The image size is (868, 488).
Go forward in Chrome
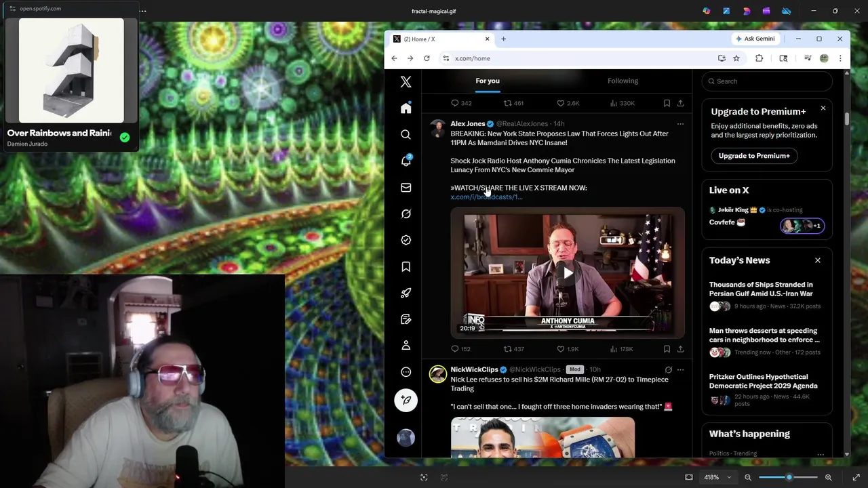[410, 58]
